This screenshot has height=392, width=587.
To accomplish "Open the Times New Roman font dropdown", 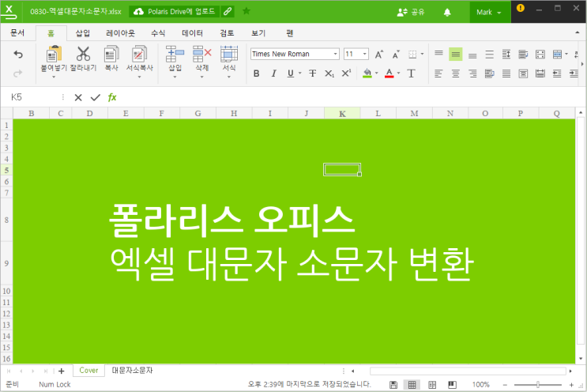I will tap(335, 54).
